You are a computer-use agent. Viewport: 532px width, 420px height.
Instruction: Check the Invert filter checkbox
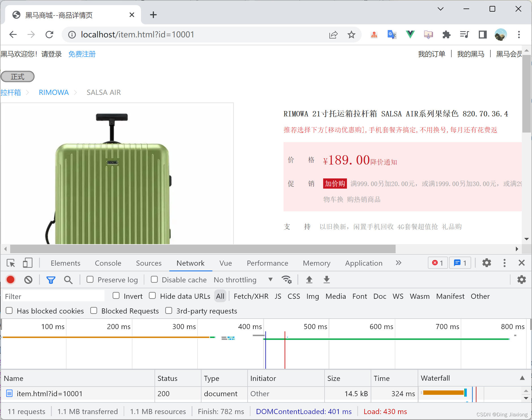116,296
